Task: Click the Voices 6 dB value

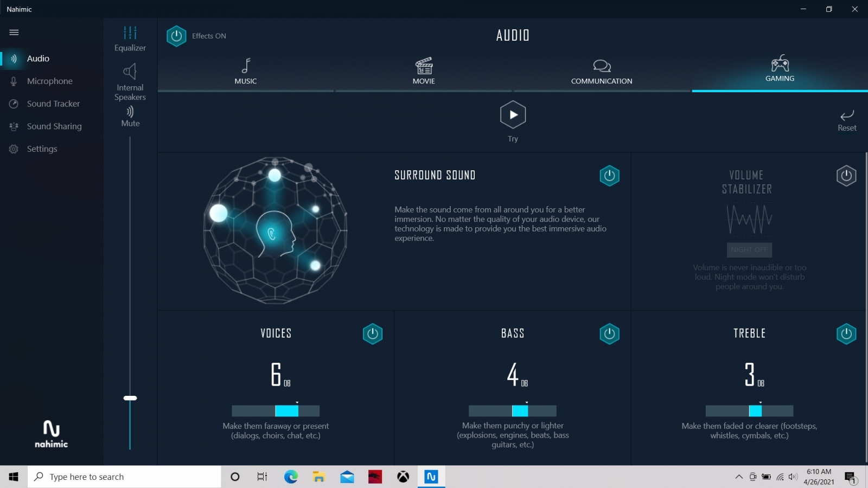Action: [x=280, y=374]
